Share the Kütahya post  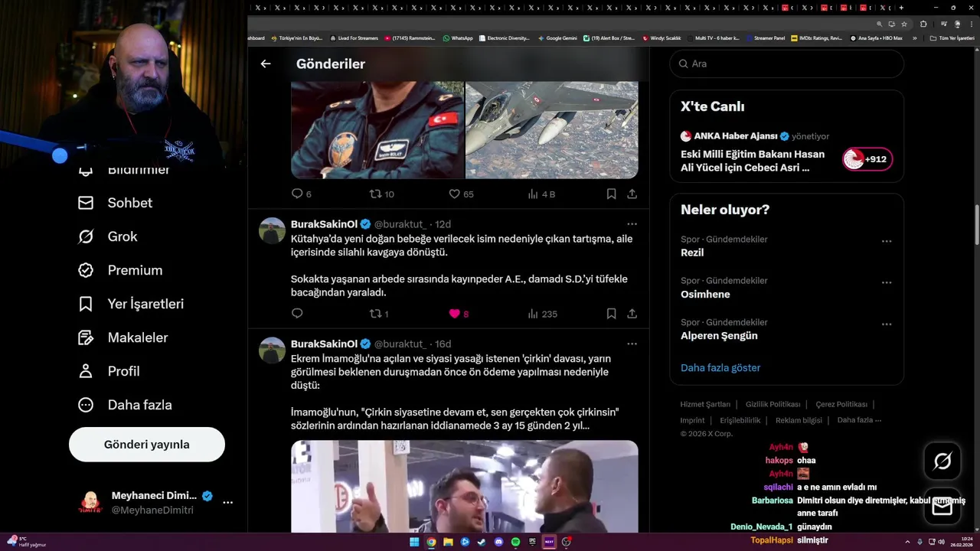tap(632, 314)
